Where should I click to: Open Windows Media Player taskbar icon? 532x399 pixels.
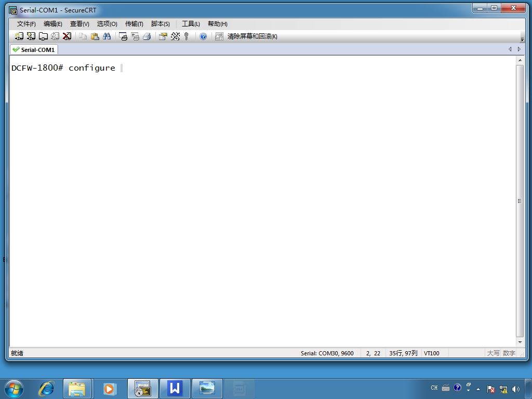[109, 389]
